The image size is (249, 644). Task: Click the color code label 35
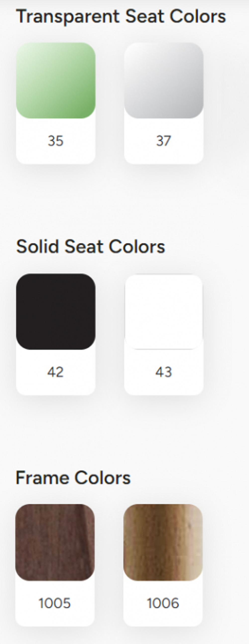tap(56, 141)
